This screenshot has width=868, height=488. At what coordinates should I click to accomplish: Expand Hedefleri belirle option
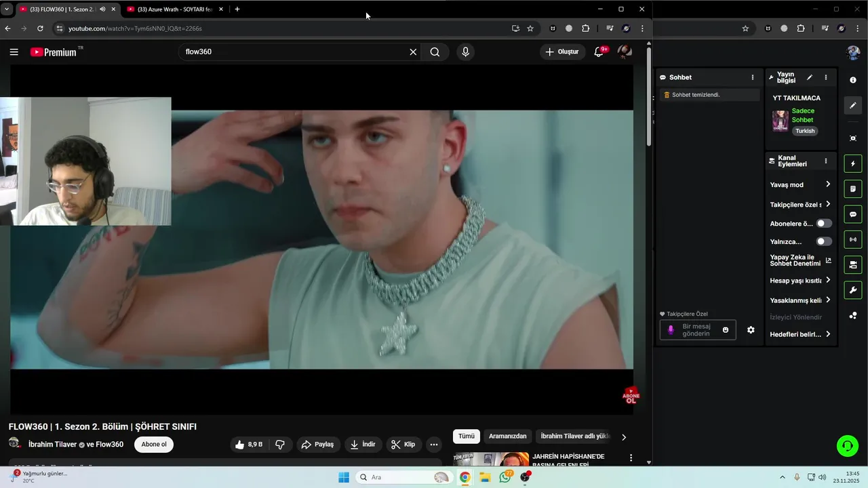point(800,334)
